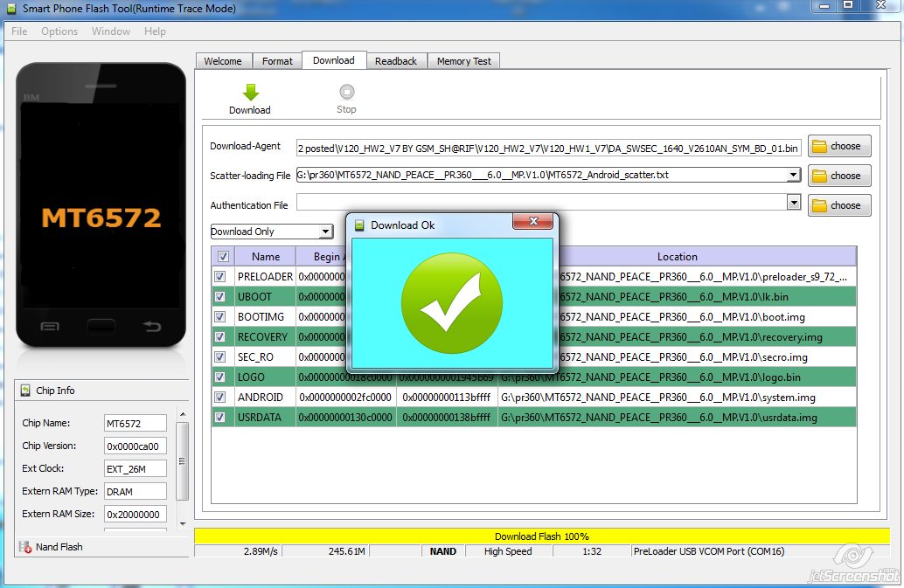Select the ANDROID row name cell
Image resolution: width=904 pixels, height=588 pixels.
[265, 398]
